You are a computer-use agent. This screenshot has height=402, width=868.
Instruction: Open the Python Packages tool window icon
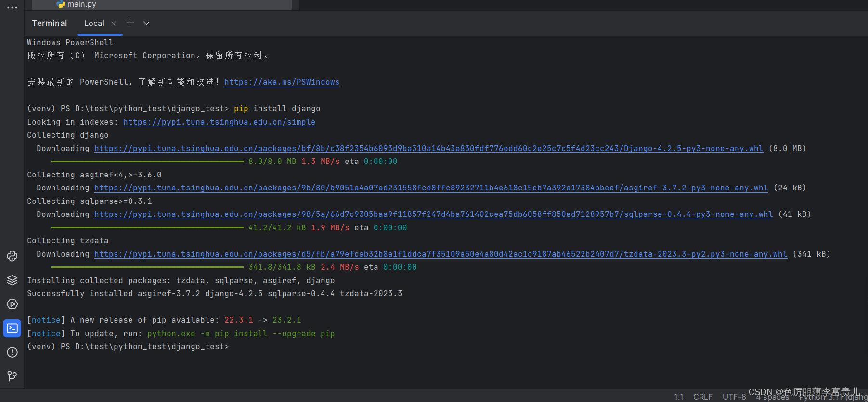click(x=12, y=256)
